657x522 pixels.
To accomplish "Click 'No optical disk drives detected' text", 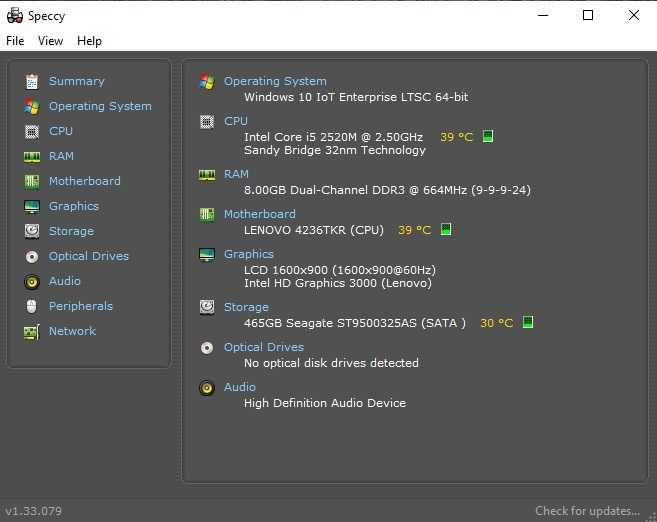I will coord(331,363).
